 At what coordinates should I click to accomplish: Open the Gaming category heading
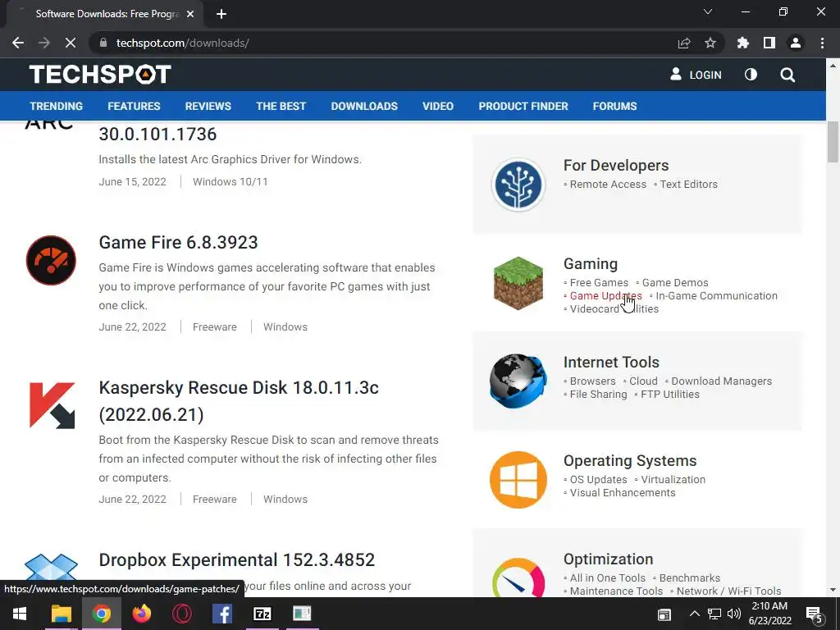coord(591,263)
